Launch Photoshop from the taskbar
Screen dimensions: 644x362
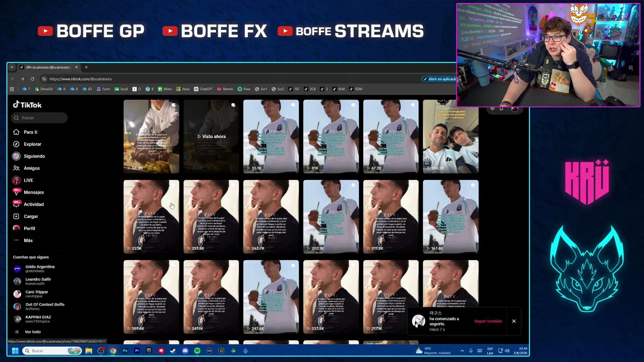pos(125,351)
